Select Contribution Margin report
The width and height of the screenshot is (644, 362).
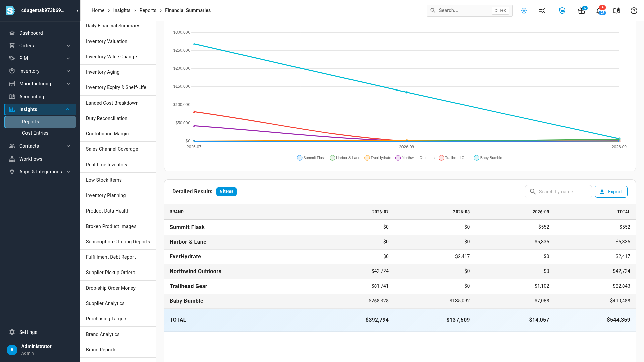point(118,134)
